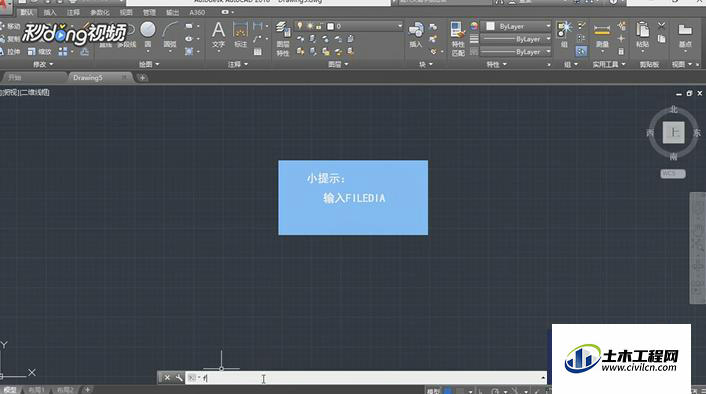
Task: Click the Insert block (插入) icon
Action: point(416,35)
